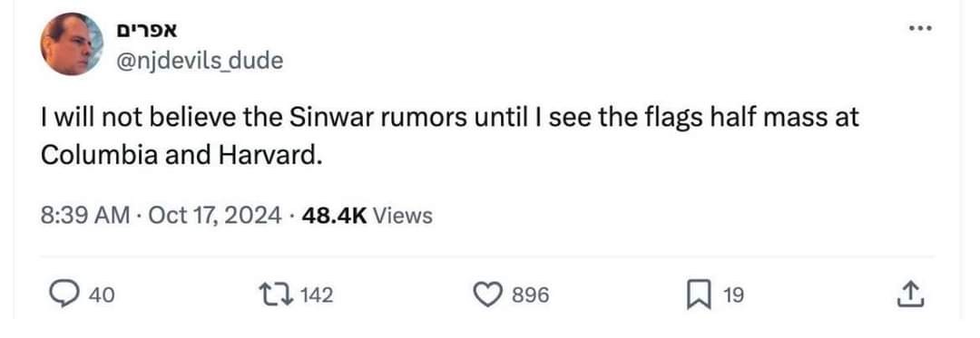
Task: Click the 142 reposts count
Action: point(317,295)
